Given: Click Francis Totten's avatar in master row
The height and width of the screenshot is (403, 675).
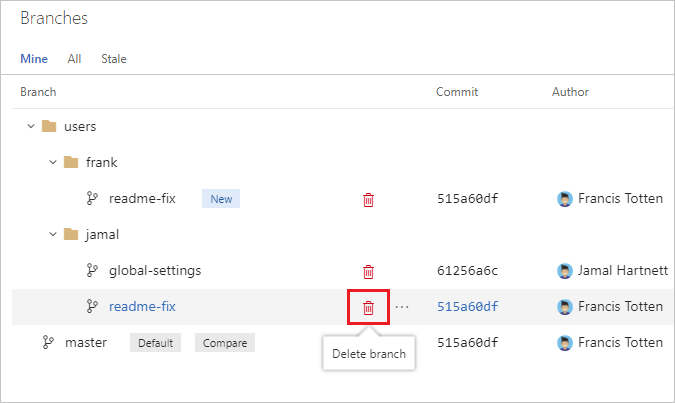Looking at the screenshot, I should pyautogui.click(x=565, y=343).
